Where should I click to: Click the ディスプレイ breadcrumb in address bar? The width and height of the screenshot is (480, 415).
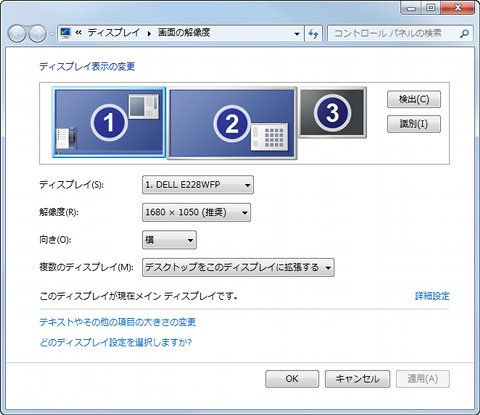tap(114, 33)
